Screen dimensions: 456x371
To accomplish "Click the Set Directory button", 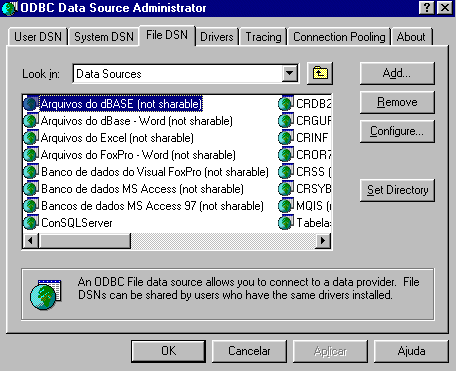I will 397,190.
